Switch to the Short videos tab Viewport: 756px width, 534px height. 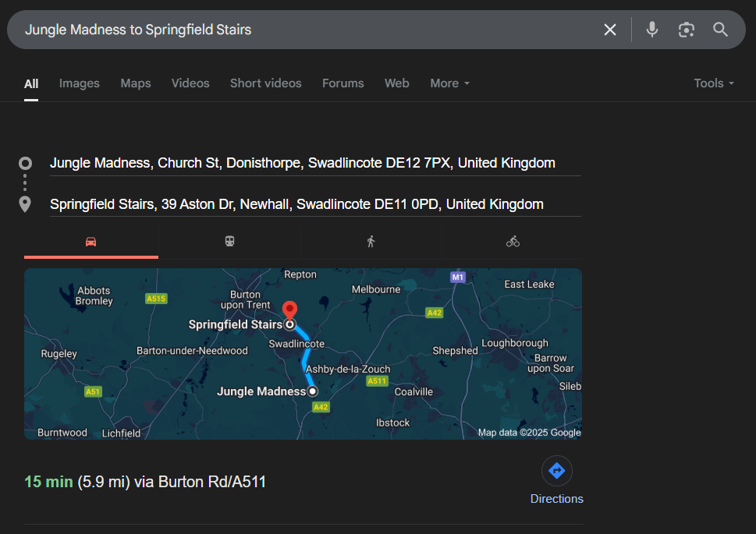point(266,83)
